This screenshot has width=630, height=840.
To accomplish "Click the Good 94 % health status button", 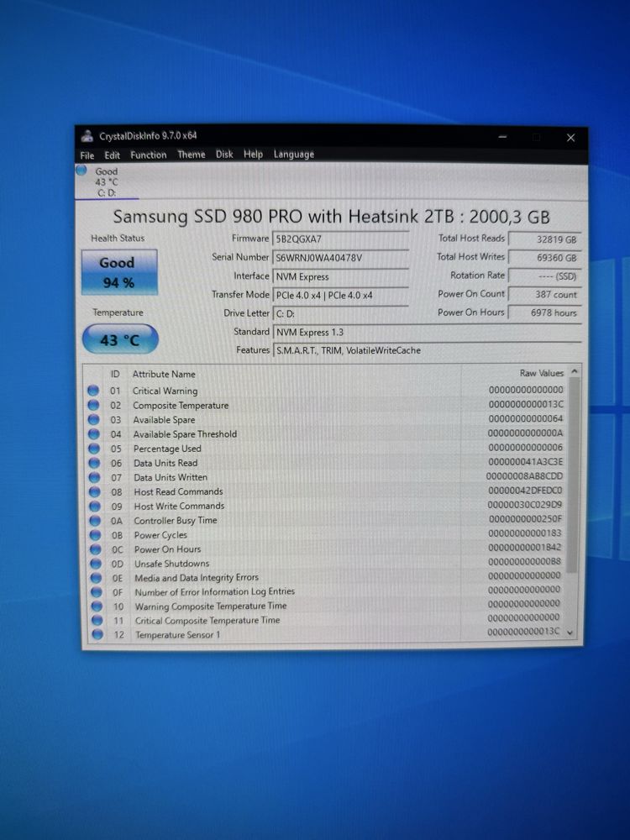I will pyautogui.click(x=119, y=272).
